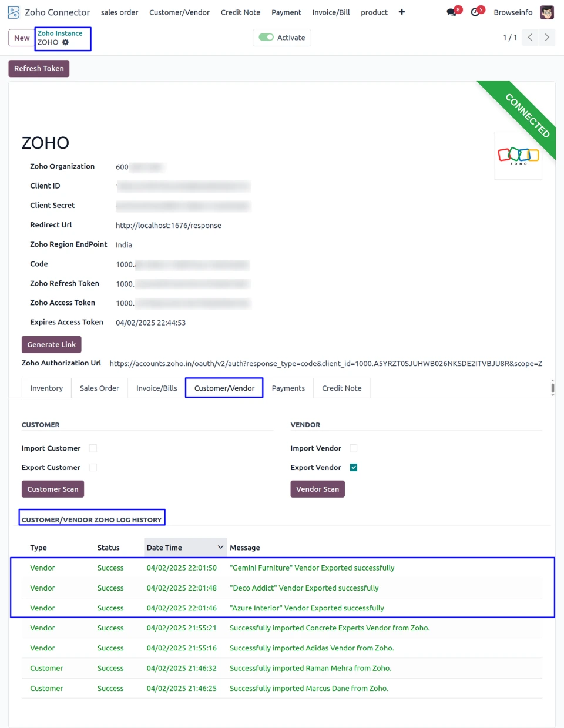Switch to the Payments tab
This screenshot has width=564, height=728.
coord(288,388)
